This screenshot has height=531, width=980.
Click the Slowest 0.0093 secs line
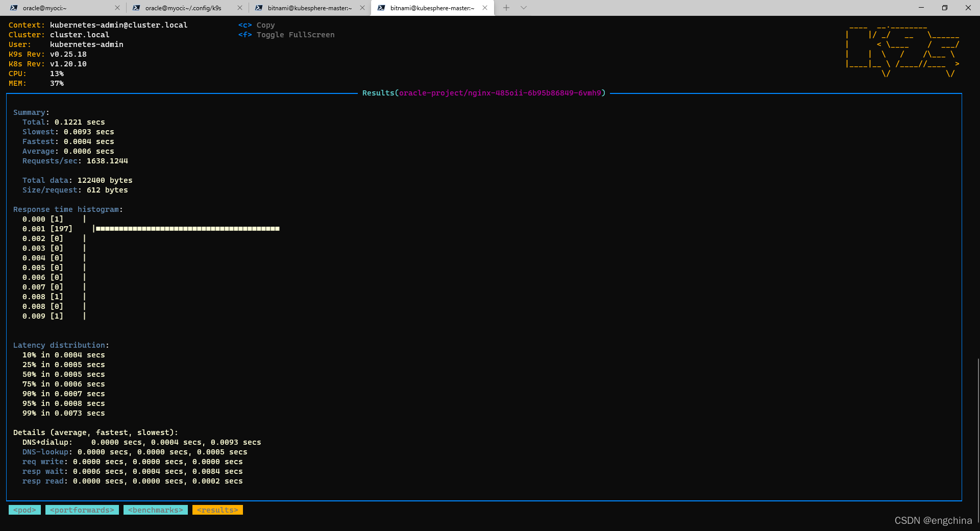[x=68, y=132]
